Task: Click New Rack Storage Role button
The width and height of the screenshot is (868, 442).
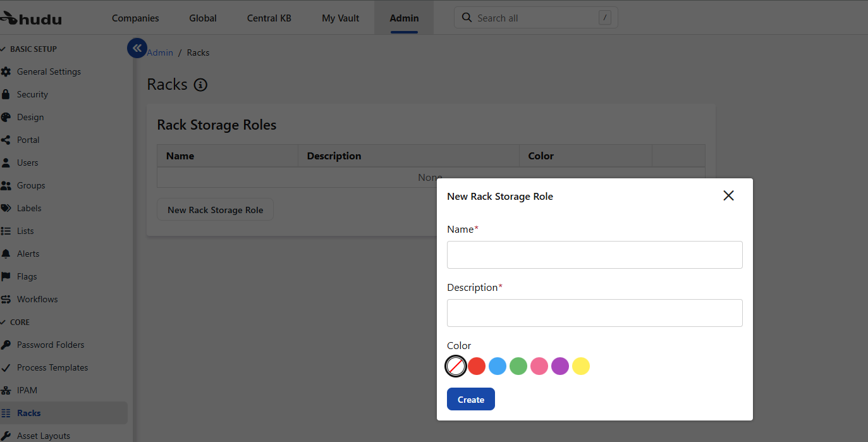Action: click(x=215, y=210)
